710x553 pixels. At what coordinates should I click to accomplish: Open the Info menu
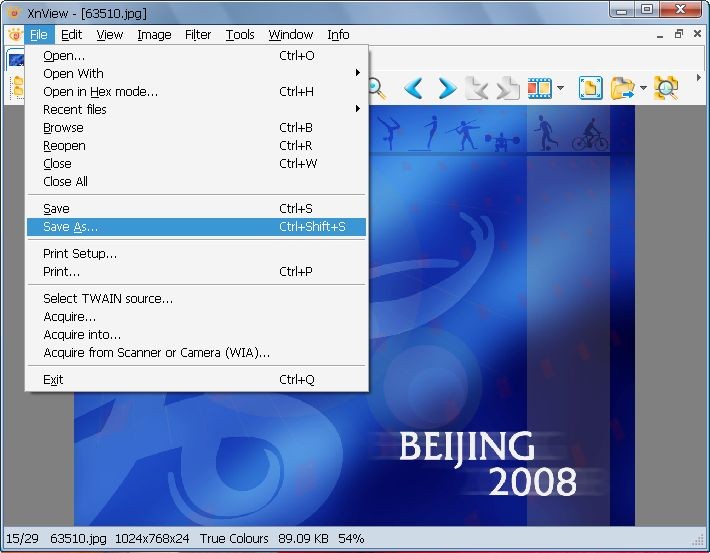click(x=338, y=35)
